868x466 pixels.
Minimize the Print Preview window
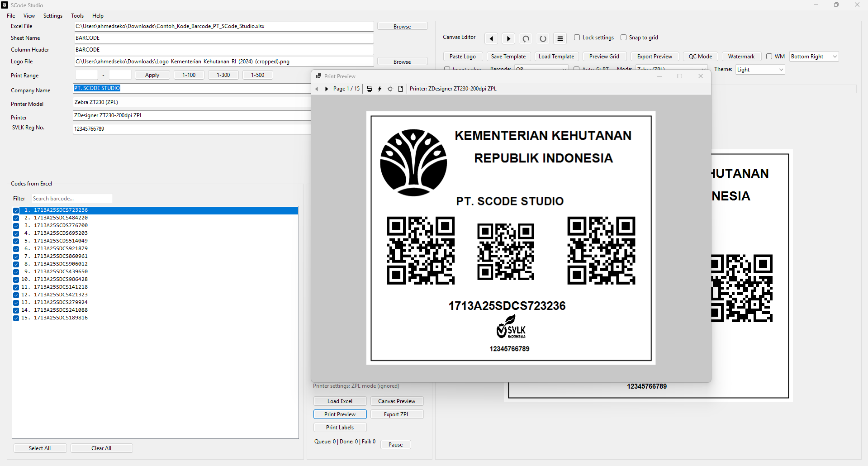(x=659, y=76)
